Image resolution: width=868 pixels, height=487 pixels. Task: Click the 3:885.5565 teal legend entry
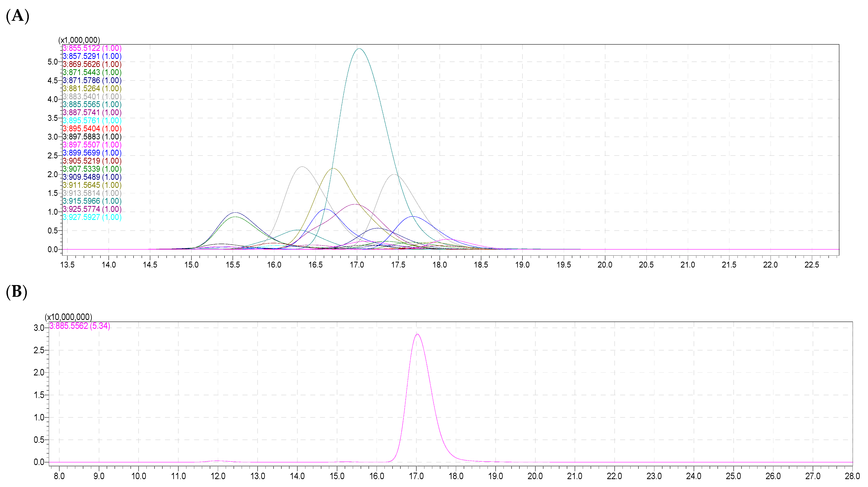92,105
